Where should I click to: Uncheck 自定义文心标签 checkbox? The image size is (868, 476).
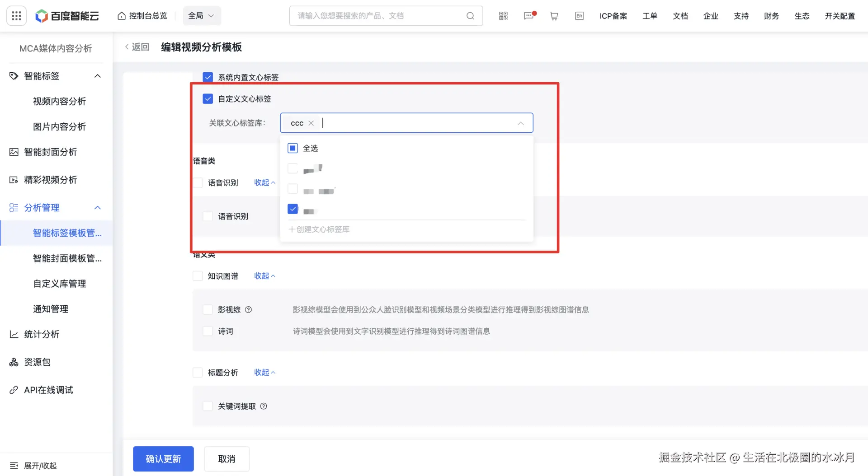click(x=208, y=98)
